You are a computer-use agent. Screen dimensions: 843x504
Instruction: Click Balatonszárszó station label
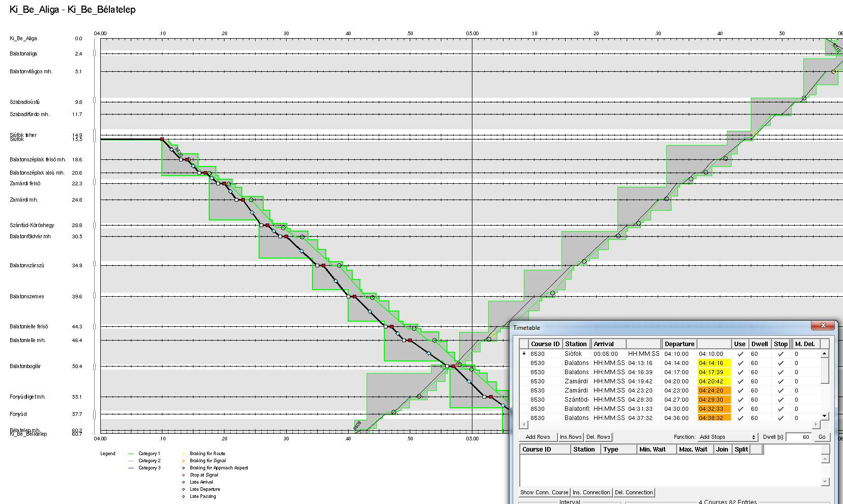click(x=26, y=265)
